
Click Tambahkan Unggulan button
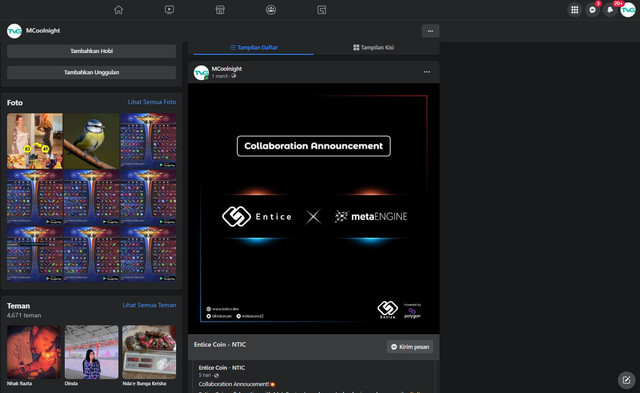point(91,72)
